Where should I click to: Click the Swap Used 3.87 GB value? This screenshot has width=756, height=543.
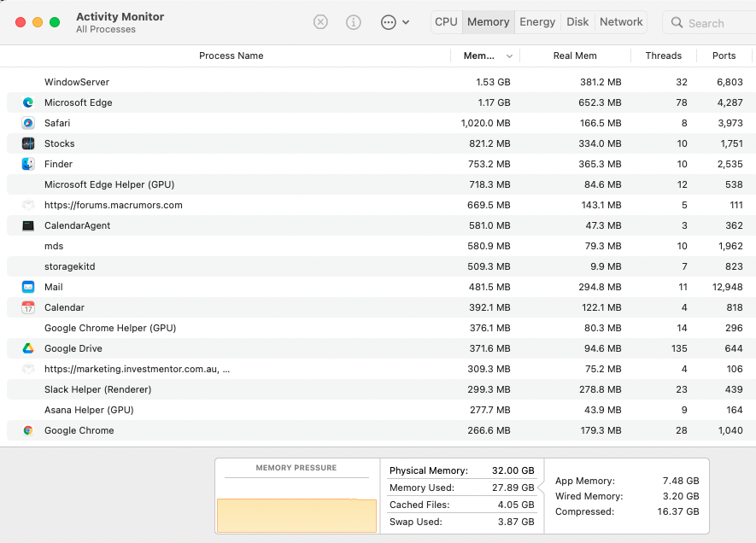coord(516,522)
